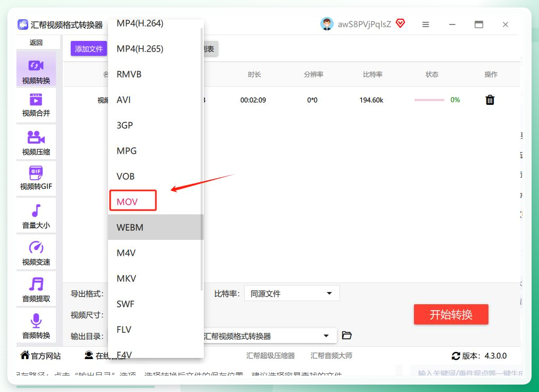The width and height of the screenshot is (539, 392).
Task: Pick MPG output format
Action: coord(155,151)
